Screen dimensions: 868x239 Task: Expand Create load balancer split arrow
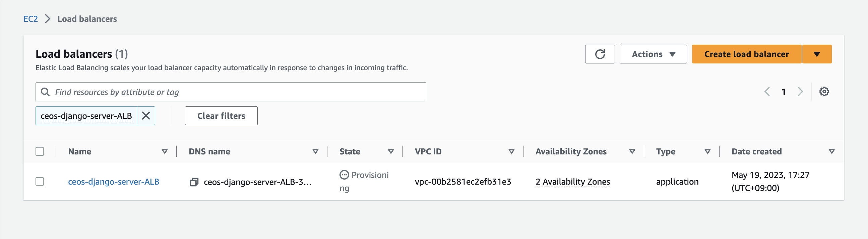(817, 54)
